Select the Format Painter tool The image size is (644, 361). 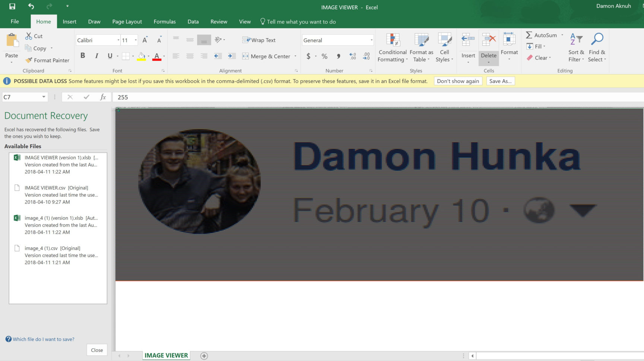point(47,60)
